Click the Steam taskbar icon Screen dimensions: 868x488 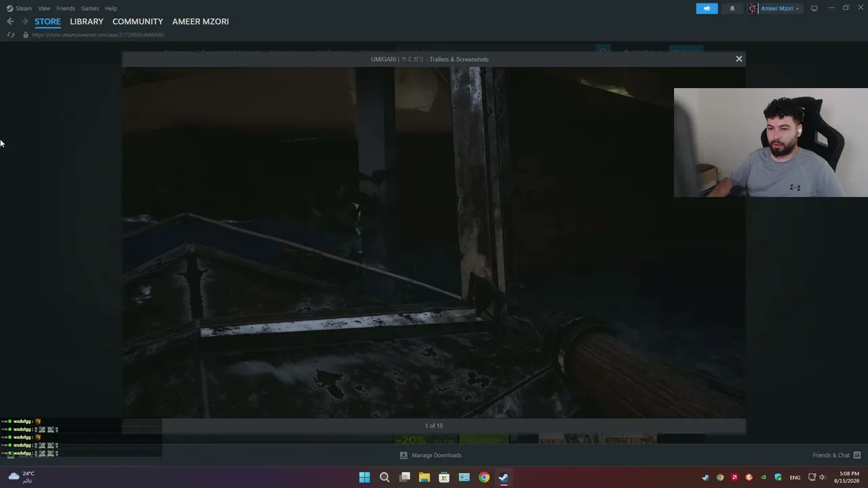pyautogui.click(x=504, y=477)
